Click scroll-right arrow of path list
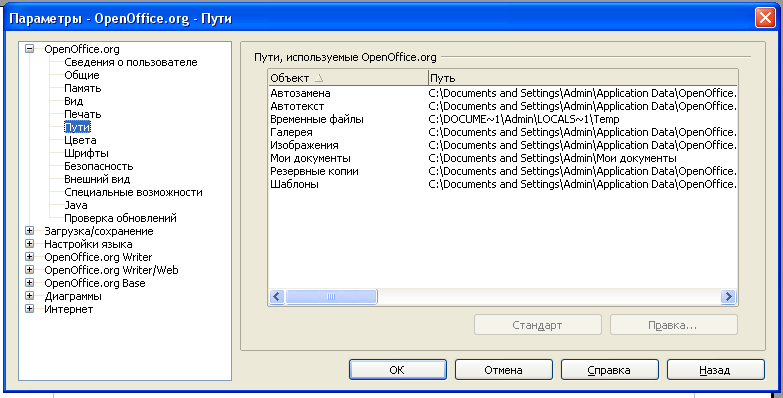The image size is (783, 398). click(729, 296)
